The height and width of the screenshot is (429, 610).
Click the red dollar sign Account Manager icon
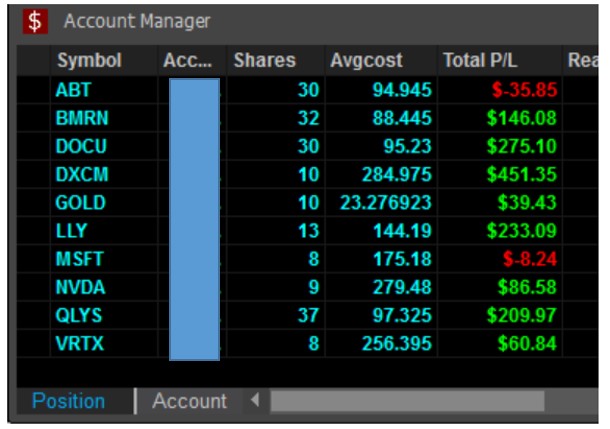35,21
